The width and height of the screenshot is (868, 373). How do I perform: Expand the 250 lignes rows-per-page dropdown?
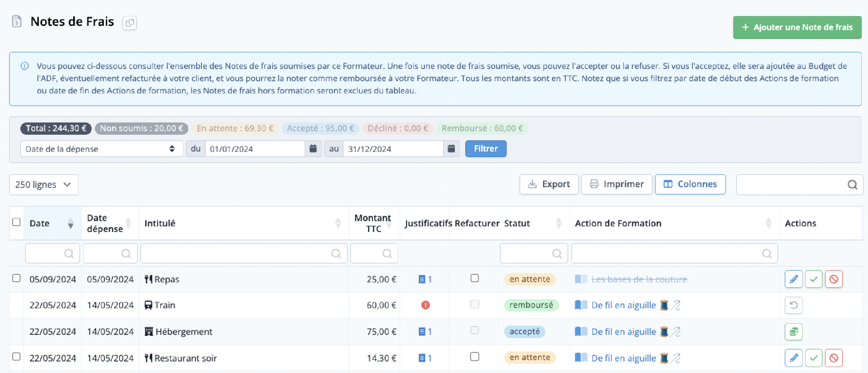[44, 185]
